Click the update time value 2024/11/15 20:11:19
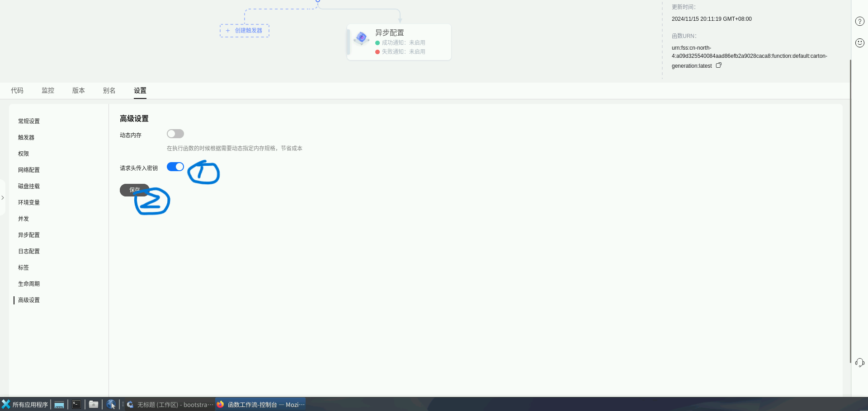868x411 pixels. pos(712,19)
